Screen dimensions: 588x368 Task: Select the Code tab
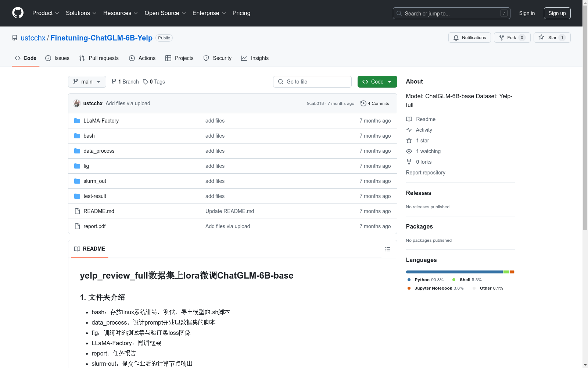26,58
